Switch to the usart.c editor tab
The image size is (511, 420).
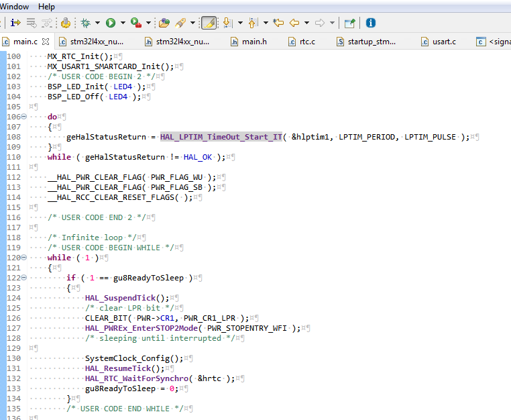439,42
